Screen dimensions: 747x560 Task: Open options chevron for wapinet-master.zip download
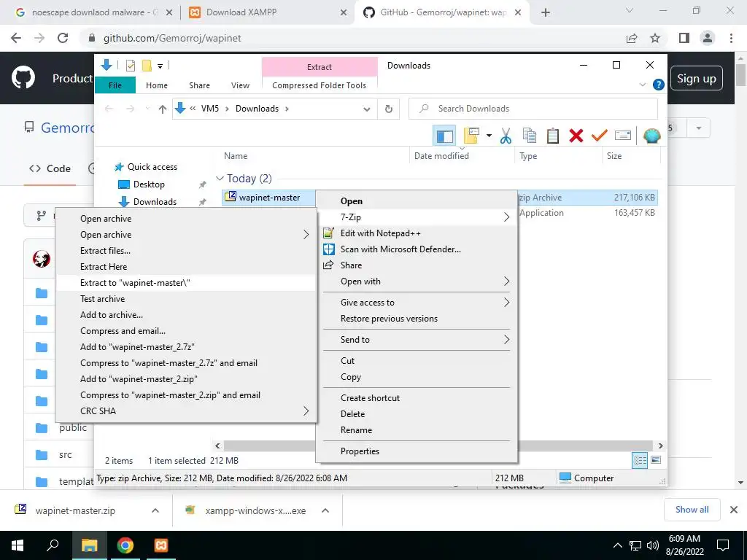[x=155, y=510]
